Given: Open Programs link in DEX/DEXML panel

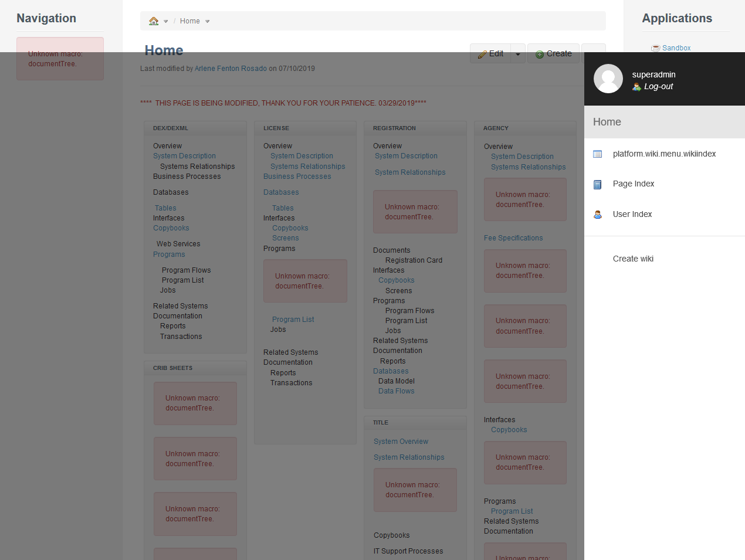Looking at the screenshot, I should pyautogui.click(x=169, y=254).
